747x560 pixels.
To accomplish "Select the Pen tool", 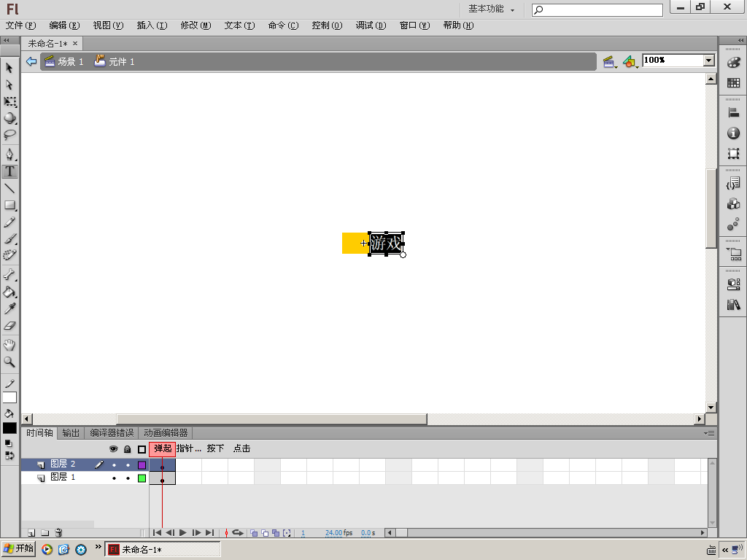I will point(9,155).
